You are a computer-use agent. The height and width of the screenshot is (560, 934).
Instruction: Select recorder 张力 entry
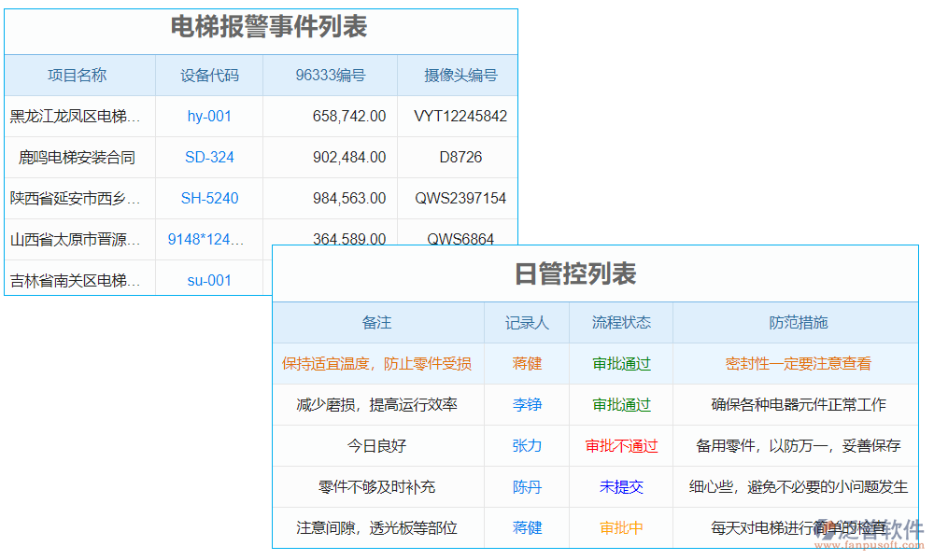[x=527, y=445]
